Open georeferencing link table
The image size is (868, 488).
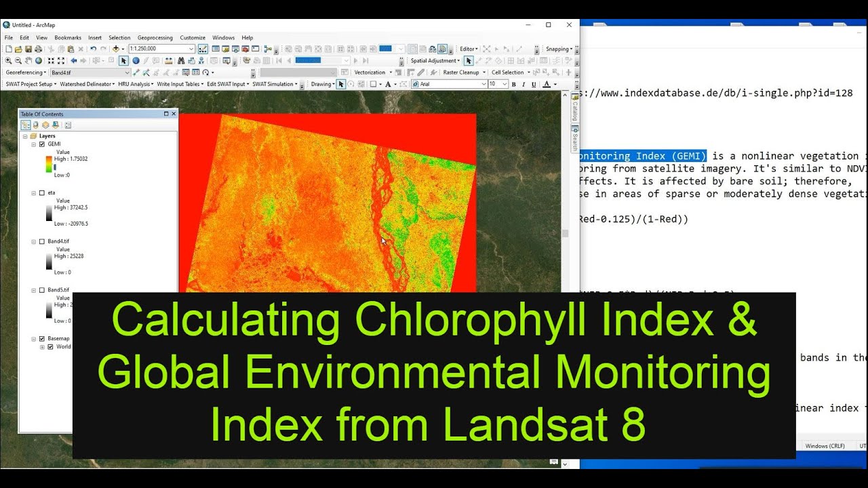coord(195,73)
